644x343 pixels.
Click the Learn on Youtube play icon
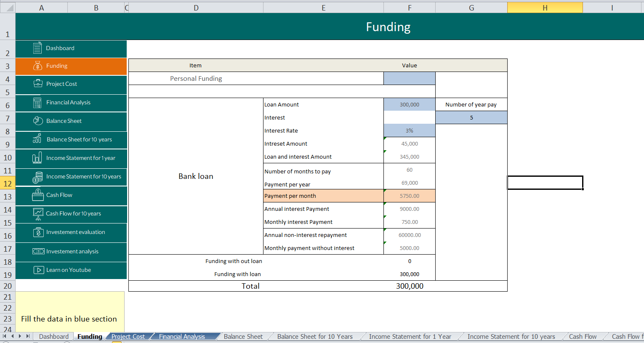37,270
